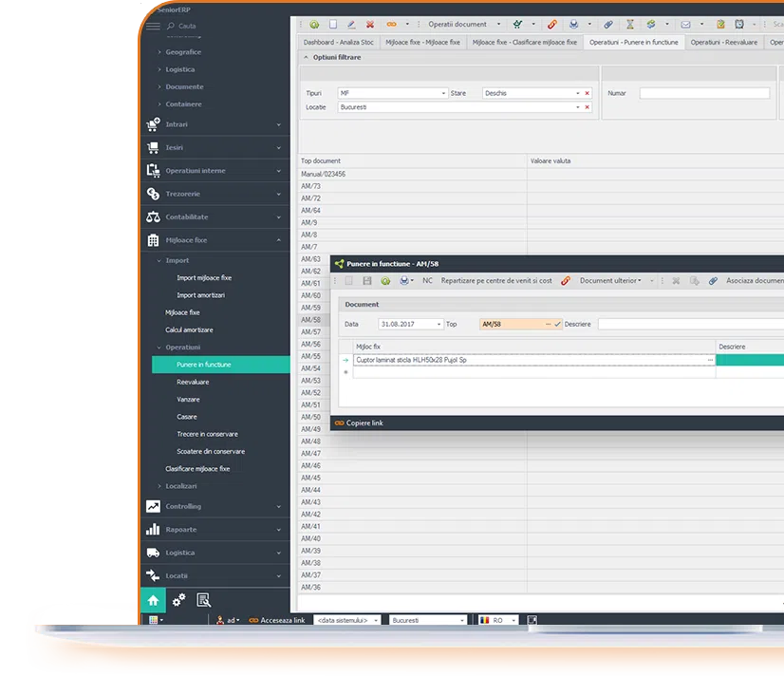
Task: Click the Acceseaza link in status bar
Action: click(x=284, y=619)
